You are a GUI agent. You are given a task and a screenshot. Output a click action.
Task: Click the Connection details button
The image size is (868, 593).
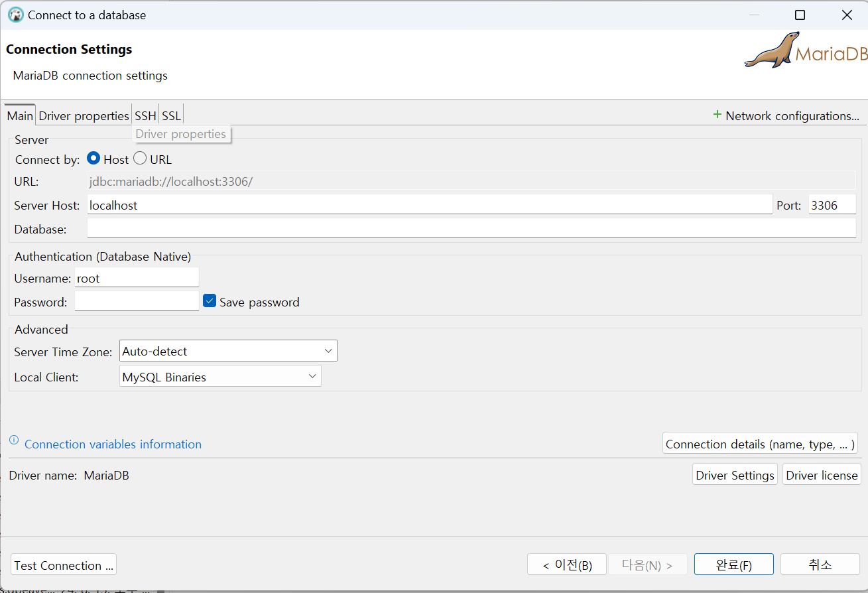tap(760, 444)
